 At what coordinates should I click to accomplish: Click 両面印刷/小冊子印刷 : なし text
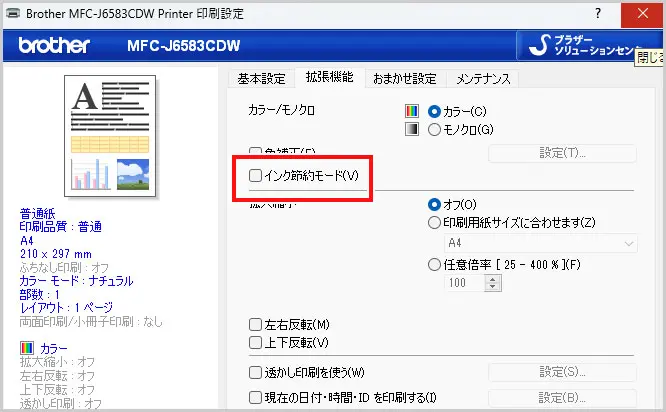click(91, 322)
